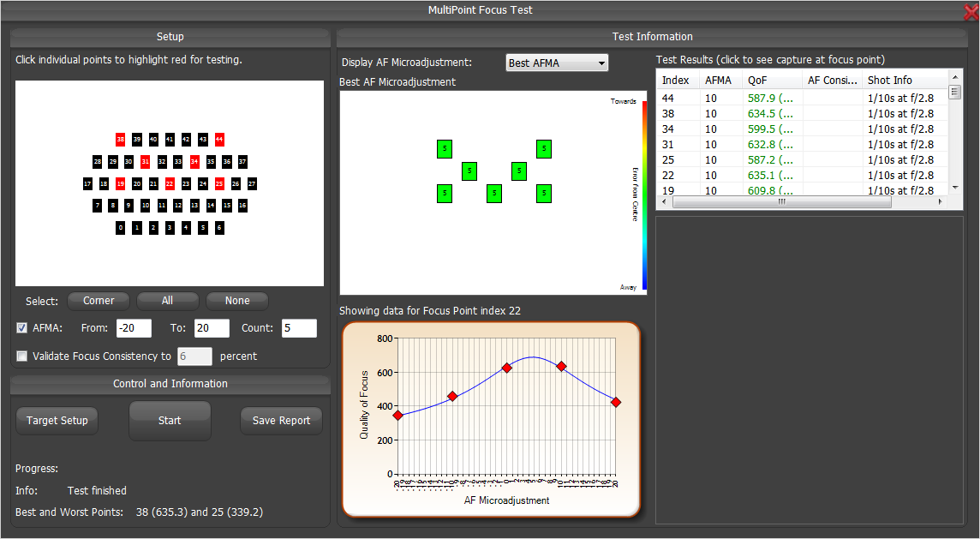Click chart data point at AFMA -20
The image size is (980, 539).
click(x=397, y=416)
